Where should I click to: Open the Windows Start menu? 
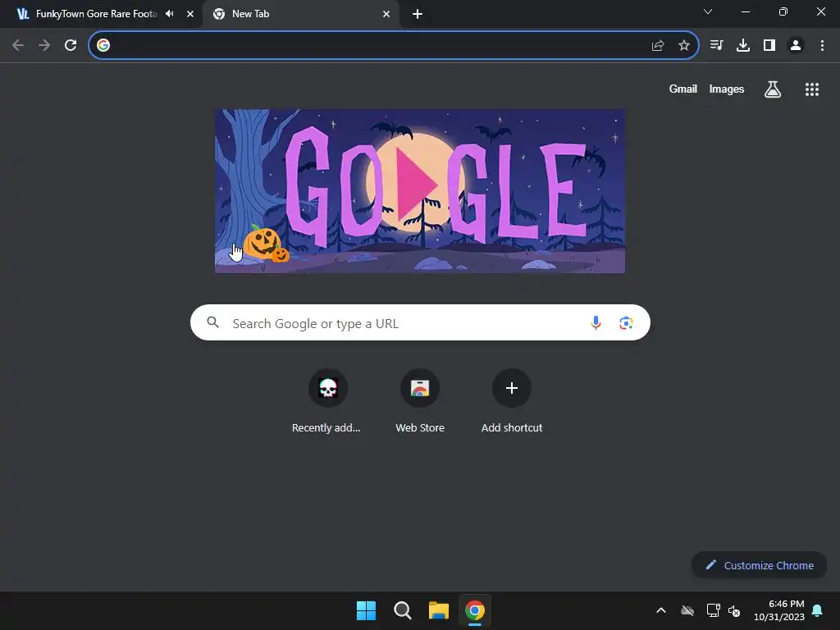point(367,610)
